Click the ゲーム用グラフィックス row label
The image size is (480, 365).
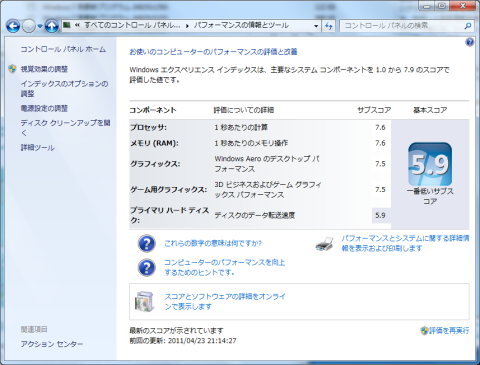point(168,190)
